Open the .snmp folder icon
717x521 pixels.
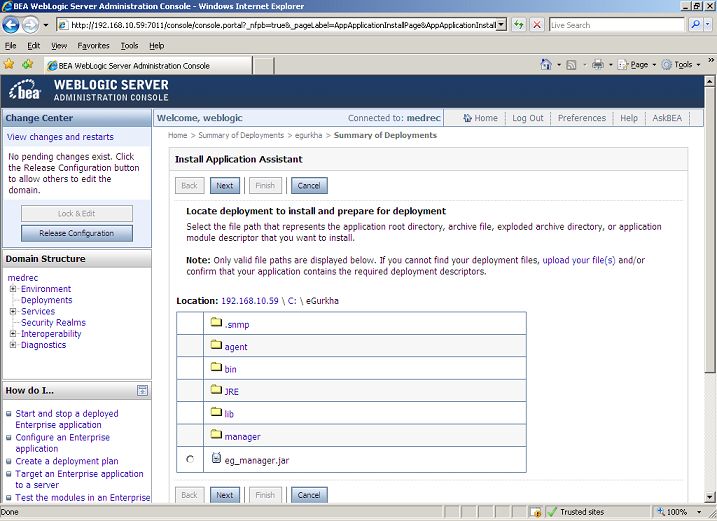click(216, 322)
